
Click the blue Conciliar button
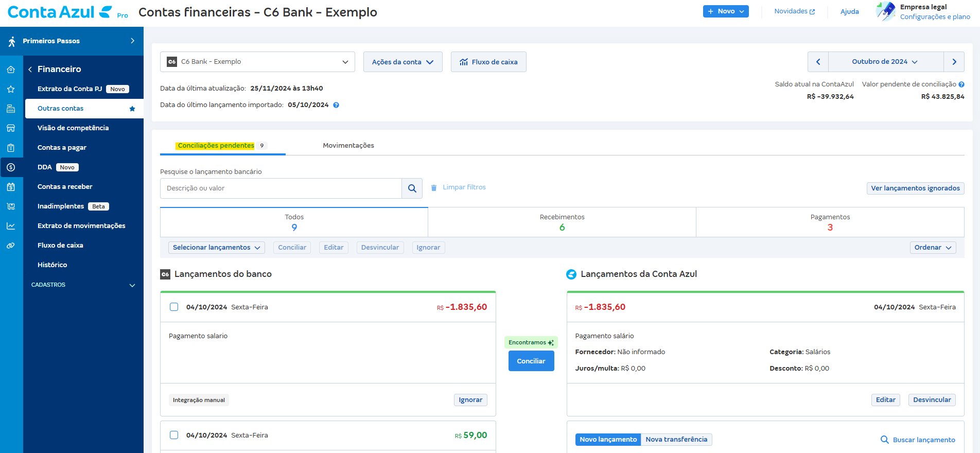point(531,361)
